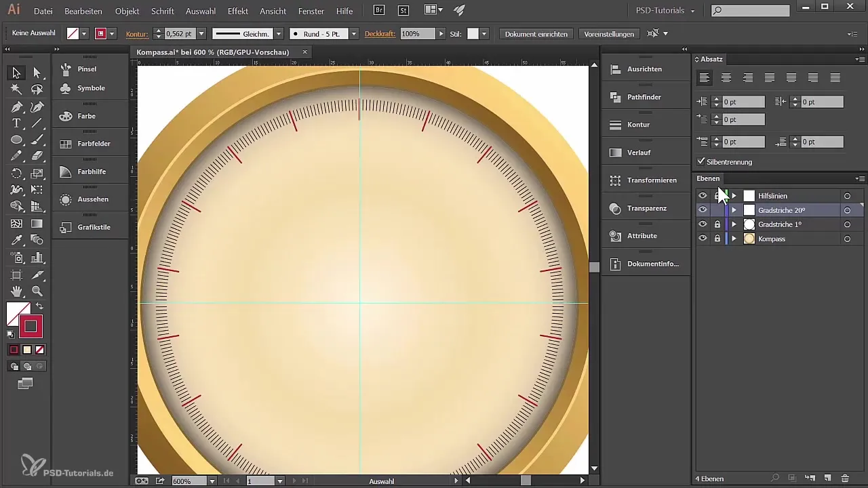Select the Line Segment tool
Viewport: 868px width, 488px height.
coord(37,123)
